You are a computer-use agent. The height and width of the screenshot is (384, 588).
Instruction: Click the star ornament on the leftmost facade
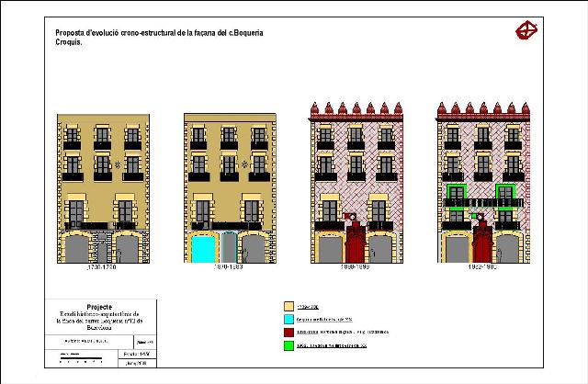[x=118, y=165]
